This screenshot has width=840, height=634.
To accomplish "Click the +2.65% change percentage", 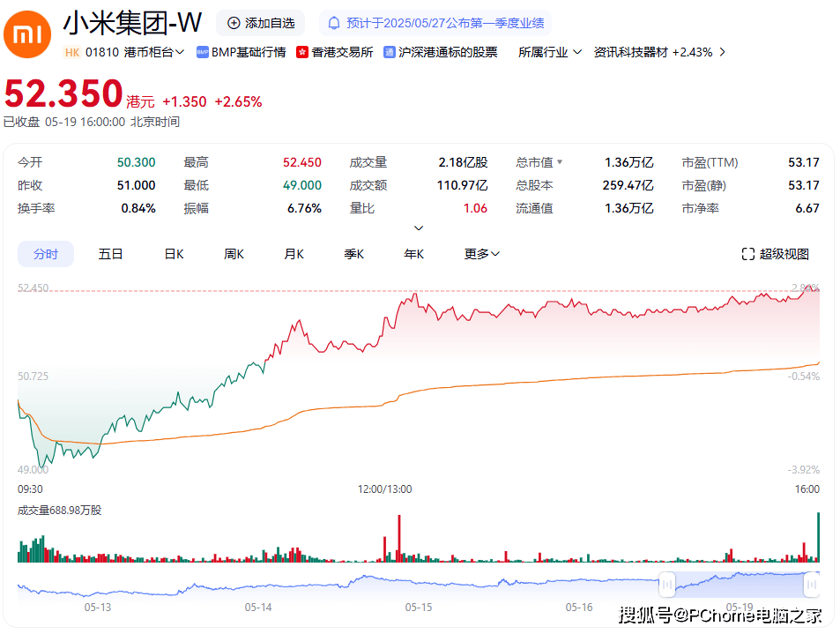I will click(238, 101).
